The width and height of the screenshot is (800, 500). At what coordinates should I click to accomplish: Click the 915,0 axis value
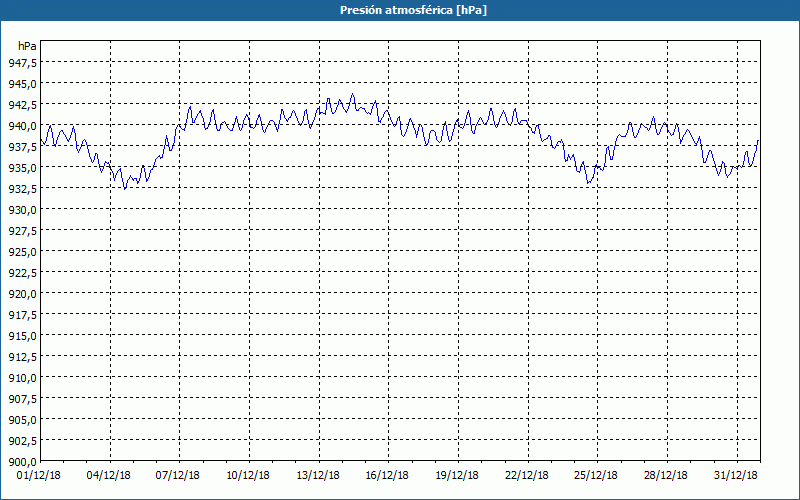pos(22,336)
